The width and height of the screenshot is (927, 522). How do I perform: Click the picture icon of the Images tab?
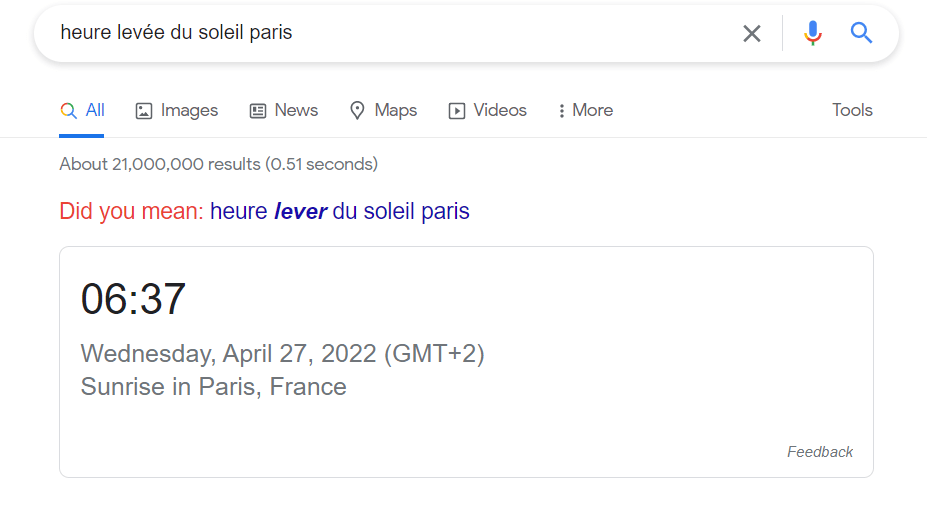[x=144, y=111]
